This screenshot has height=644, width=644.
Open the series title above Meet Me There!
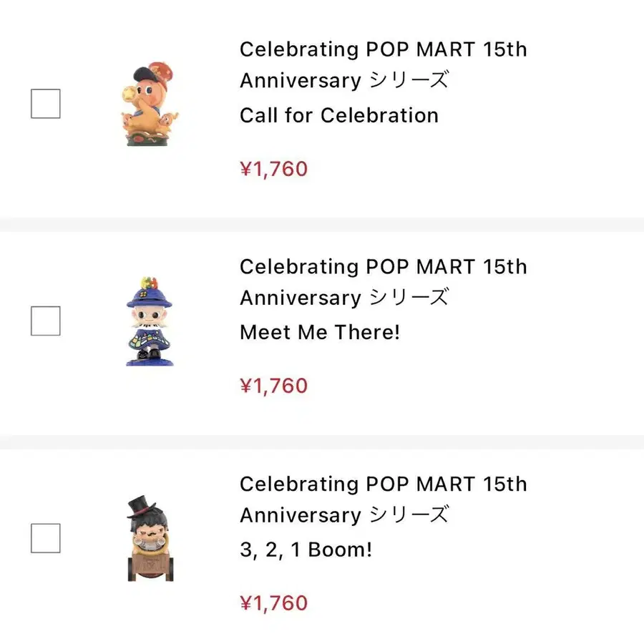click(383, 267)
